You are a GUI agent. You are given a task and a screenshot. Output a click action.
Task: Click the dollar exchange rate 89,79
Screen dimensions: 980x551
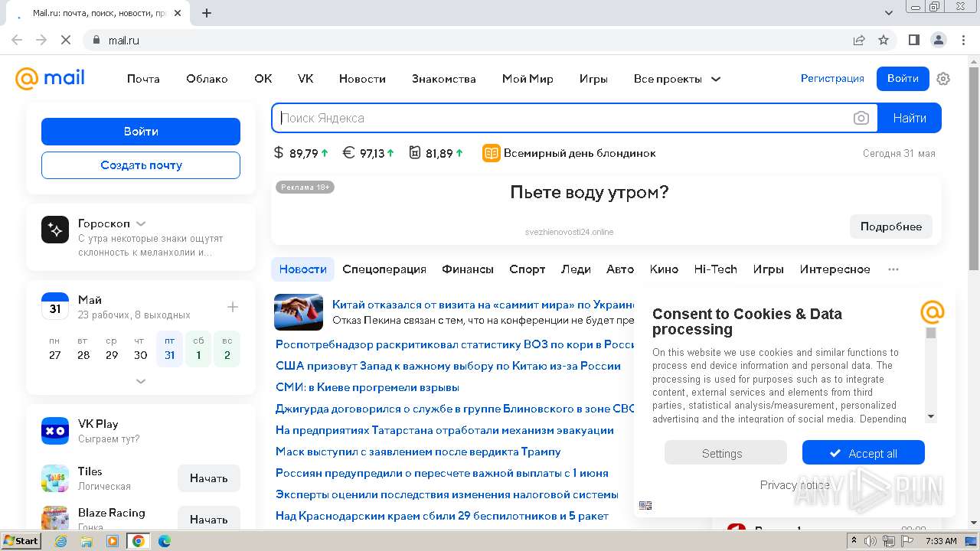pos(301,153)
